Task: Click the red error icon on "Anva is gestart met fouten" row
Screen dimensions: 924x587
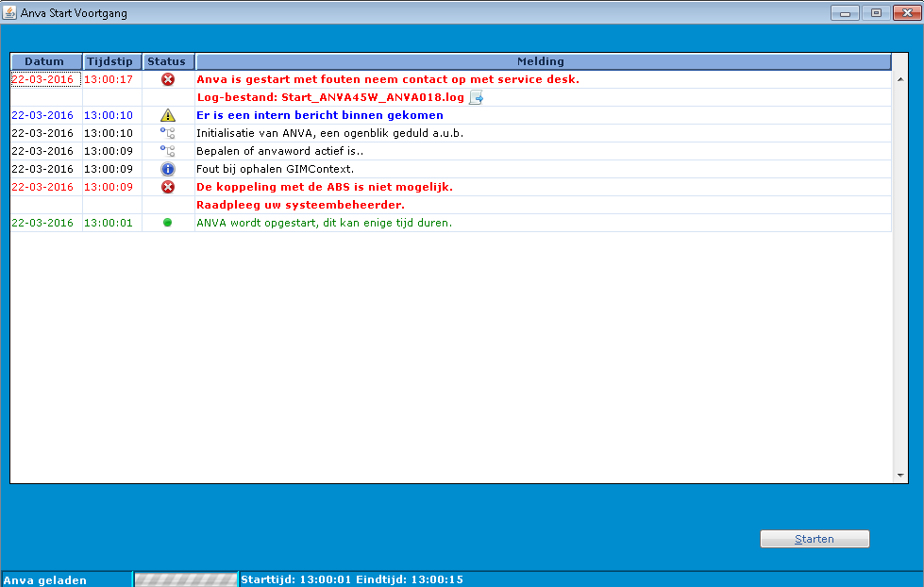Action: (x=167, y=79)
